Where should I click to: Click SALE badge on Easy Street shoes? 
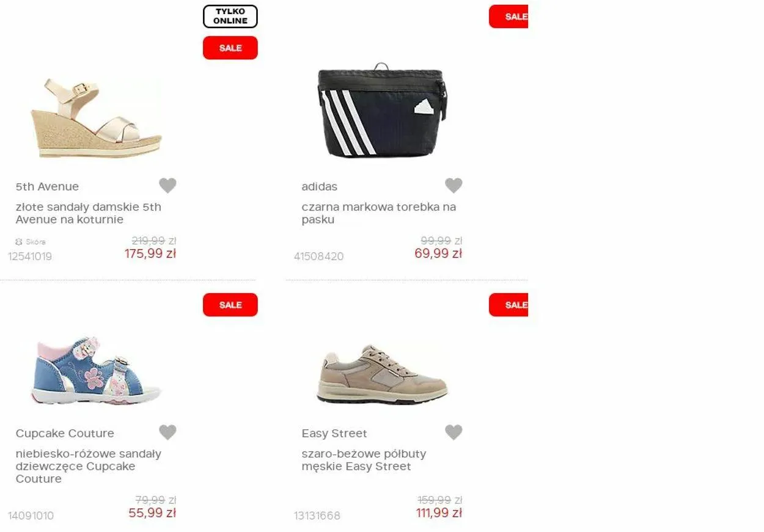coord(509,305)
